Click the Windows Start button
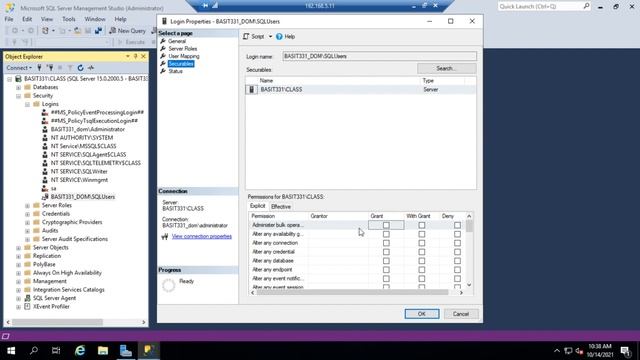 tap(11, 351)
